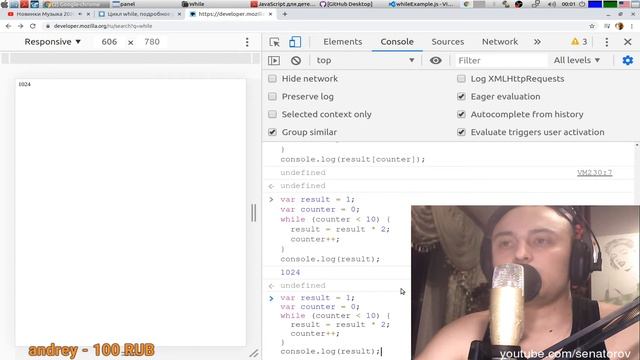Select the GitHub Desktop window in the menu bar
640x360 pixels.
(346, 4)
